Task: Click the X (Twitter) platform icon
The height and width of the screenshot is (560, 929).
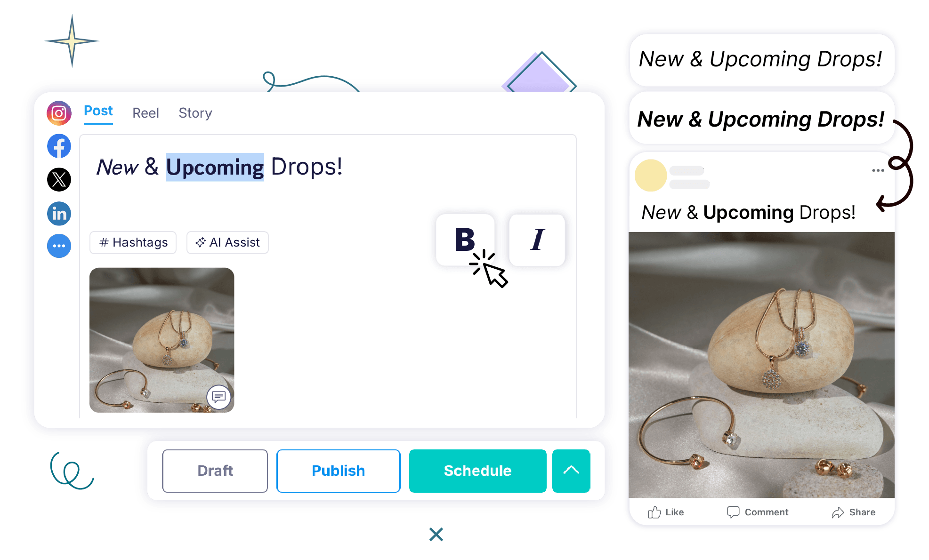Action: [59, 180]
